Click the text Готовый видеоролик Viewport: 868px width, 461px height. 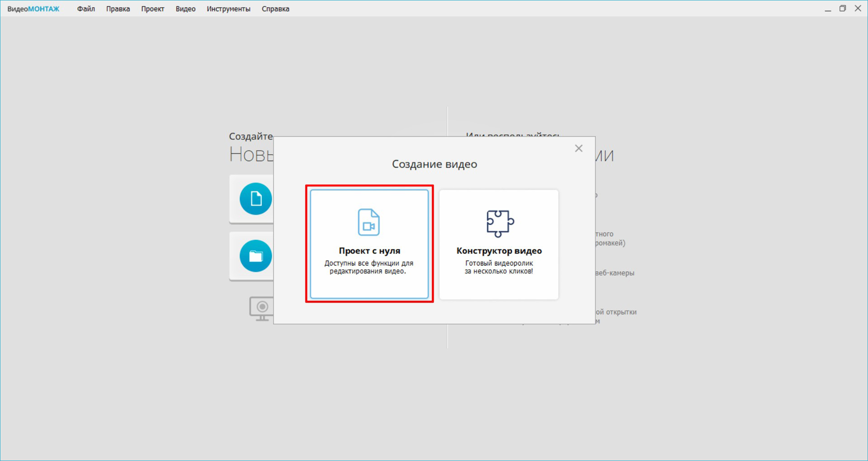499,263
